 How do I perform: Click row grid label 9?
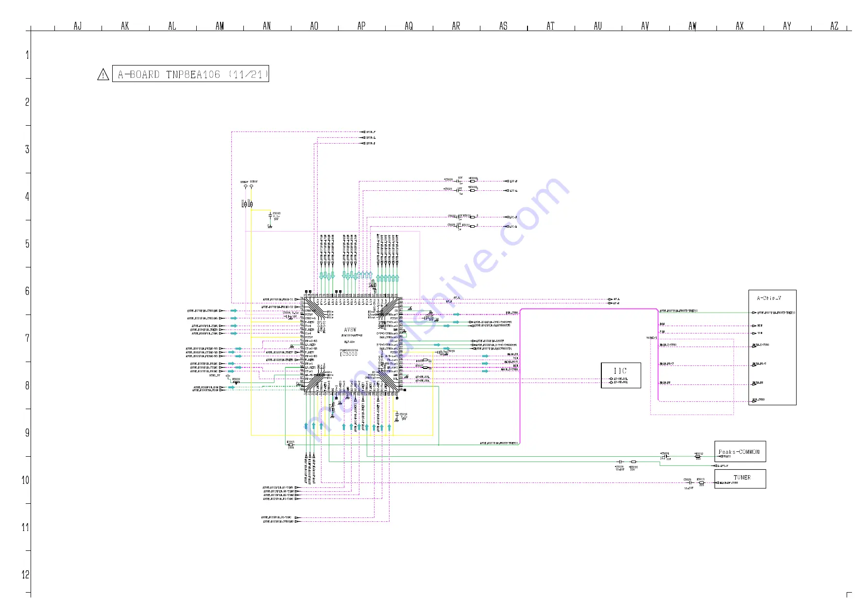pos(27,432)
